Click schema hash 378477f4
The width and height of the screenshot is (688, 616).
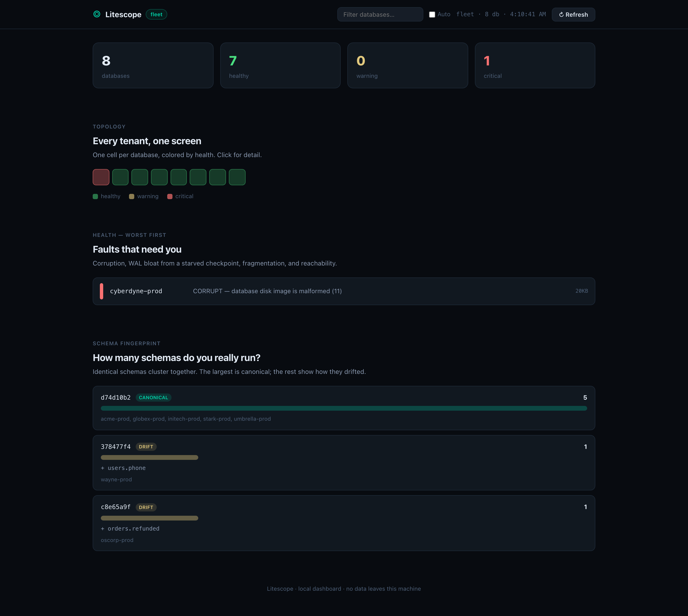pos(115,447)
